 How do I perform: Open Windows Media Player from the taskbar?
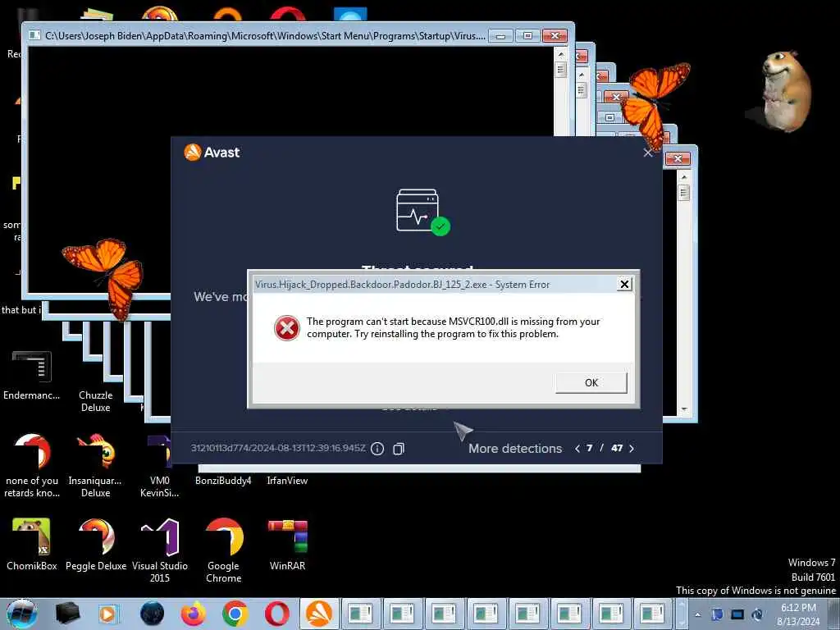tap(107, 614)
